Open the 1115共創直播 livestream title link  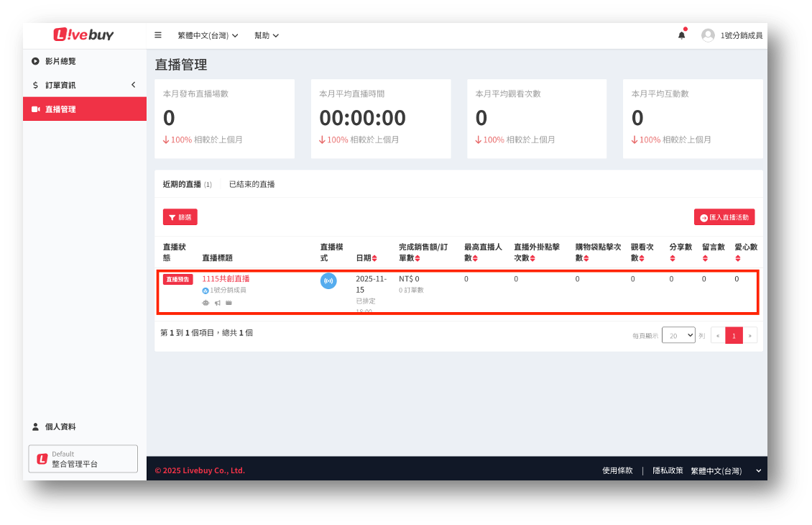coord(226,278)
